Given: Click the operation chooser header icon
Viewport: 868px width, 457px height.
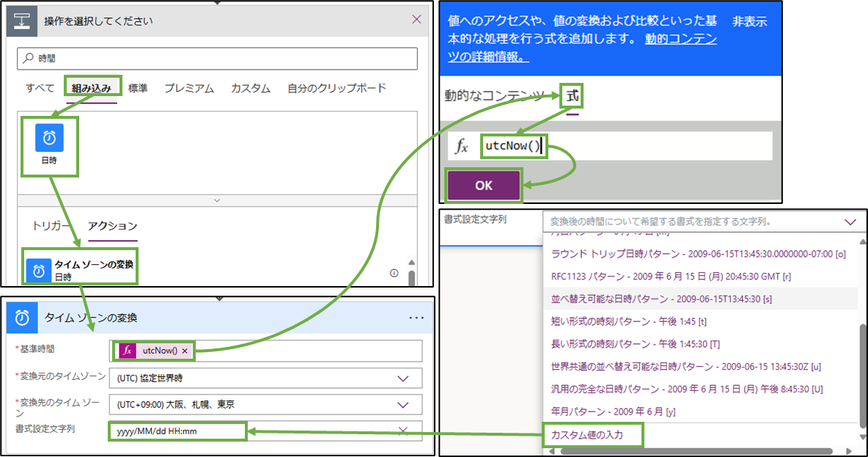Looking at the screenshot, I should coord(21,21).
